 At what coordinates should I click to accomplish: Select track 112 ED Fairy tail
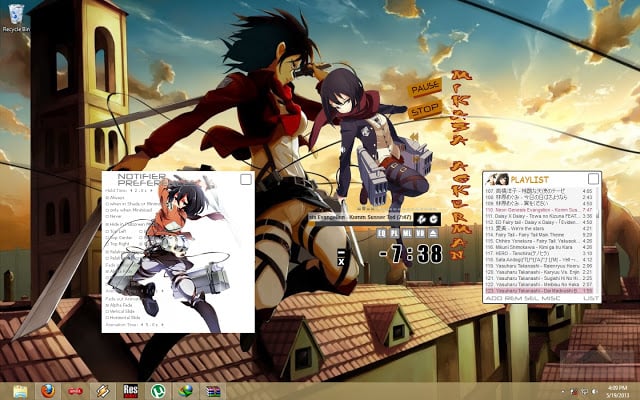tap(539, 222)
